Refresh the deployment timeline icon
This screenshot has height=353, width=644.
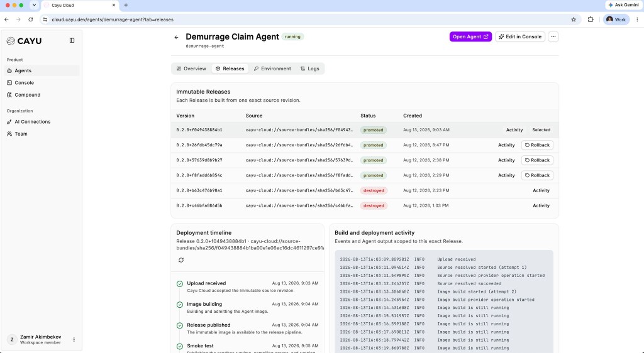tap(181, 260)
